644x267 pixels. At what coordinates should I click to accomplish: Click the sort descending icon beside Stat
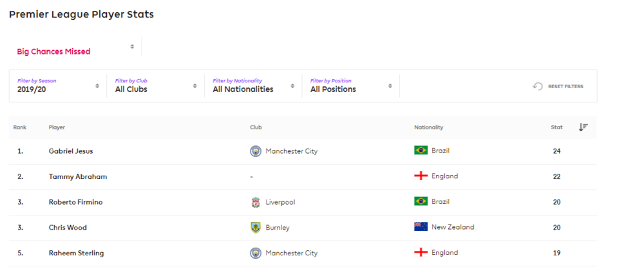click(x=583, y=127)
